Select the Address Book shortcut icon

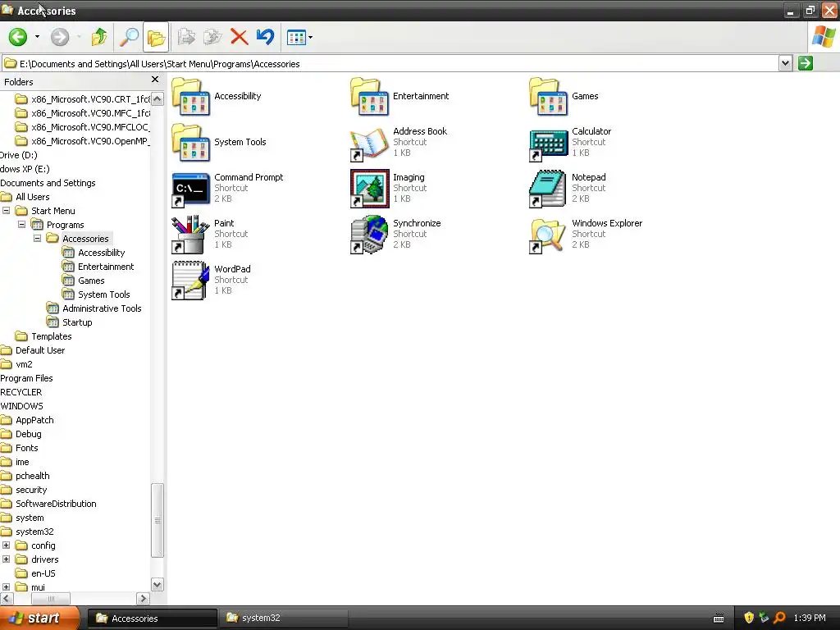click(370, 143)
